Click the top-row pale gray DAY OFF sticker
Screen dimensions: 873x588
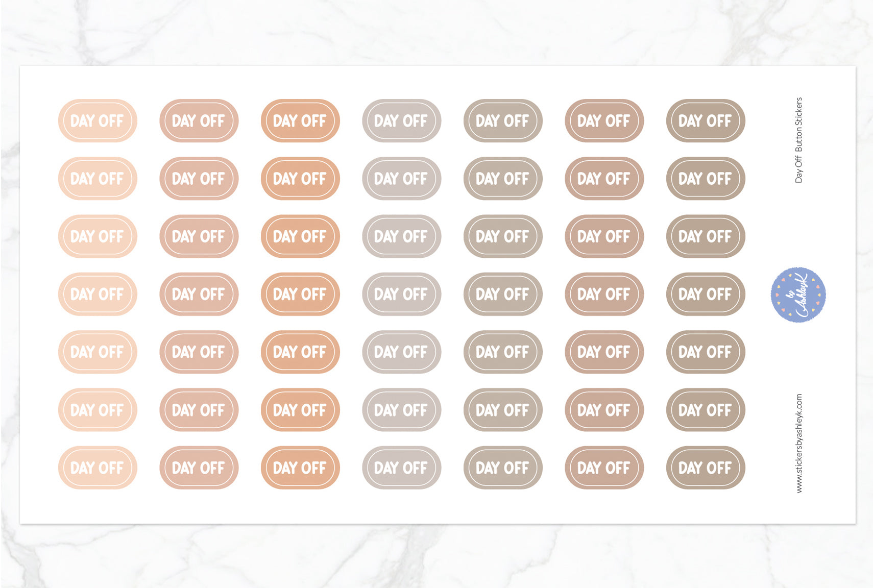(401, 121)
